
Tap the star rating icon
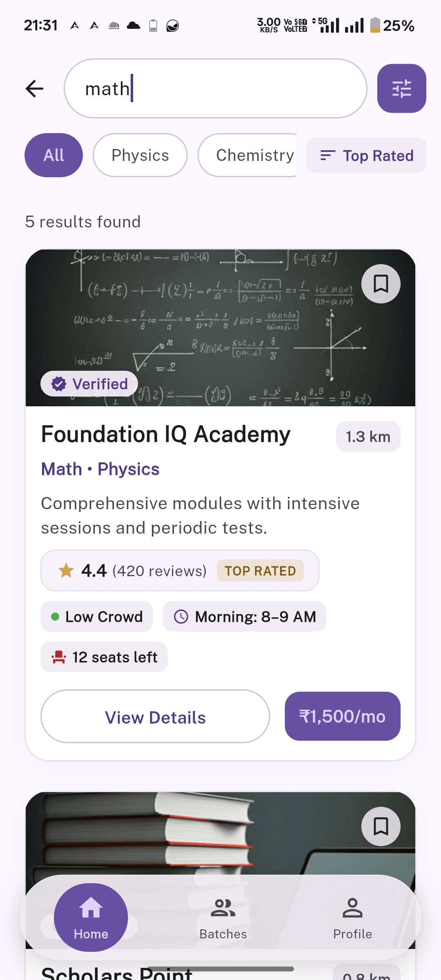tap(66, 570)
